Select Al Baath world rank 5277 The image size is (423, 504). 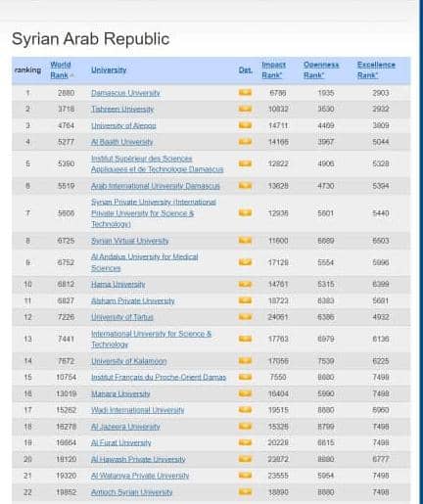(66, 142)
